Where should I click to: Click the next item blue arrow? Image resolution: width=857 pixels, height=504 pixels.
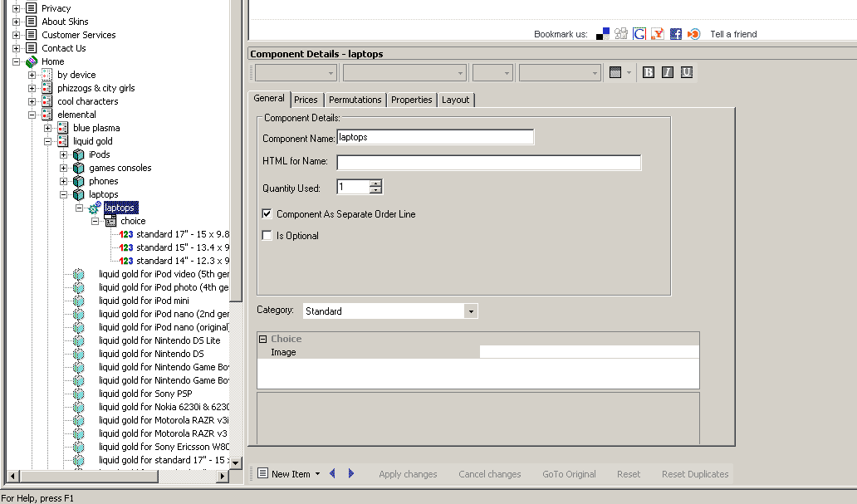(x=351, y=474)
